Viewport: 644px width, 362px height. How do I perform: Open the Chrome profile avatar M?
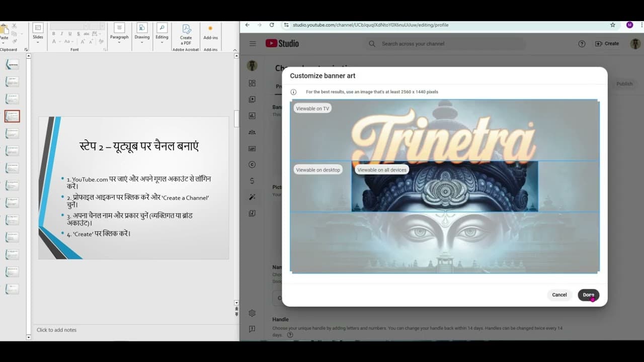[629, 25]
